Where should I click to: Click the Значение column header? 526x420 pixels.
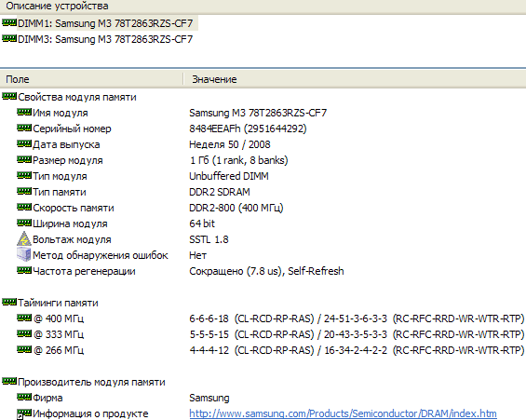pos(355,79)
